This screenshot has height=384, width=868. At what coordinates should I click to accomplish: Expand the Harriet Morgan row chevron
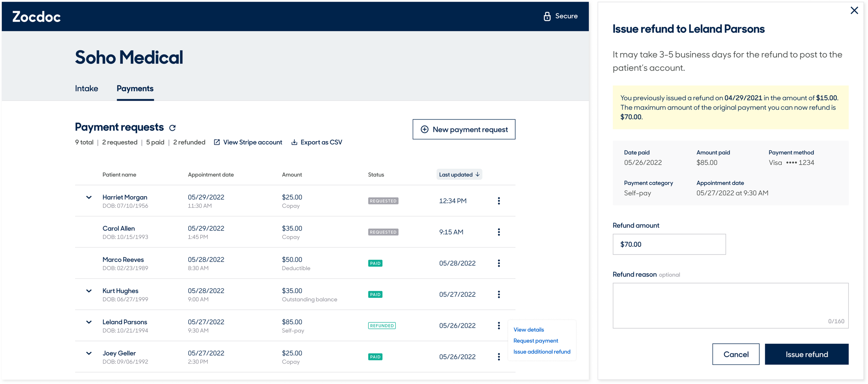click(x=89, y=197)
